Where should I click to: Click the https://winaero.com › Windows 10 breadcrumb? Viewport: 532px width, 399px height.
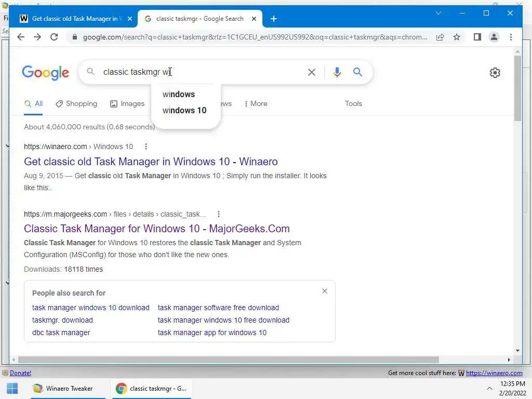click(x=78, y=147)
